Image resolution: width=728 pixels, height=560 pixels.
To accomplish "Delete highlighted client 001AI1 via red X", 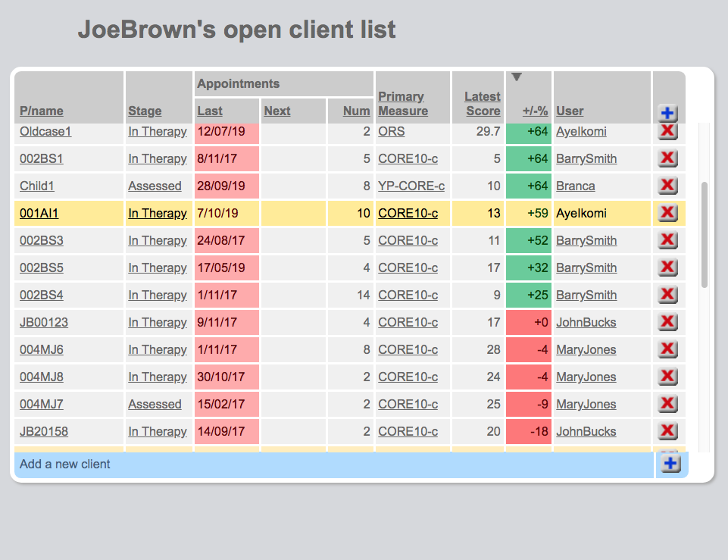I will [667, 213].
